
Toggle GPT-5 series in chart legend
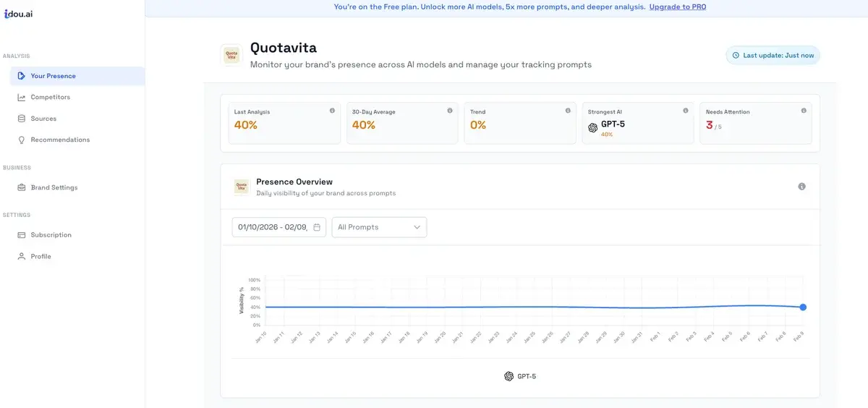coord(521,376)
